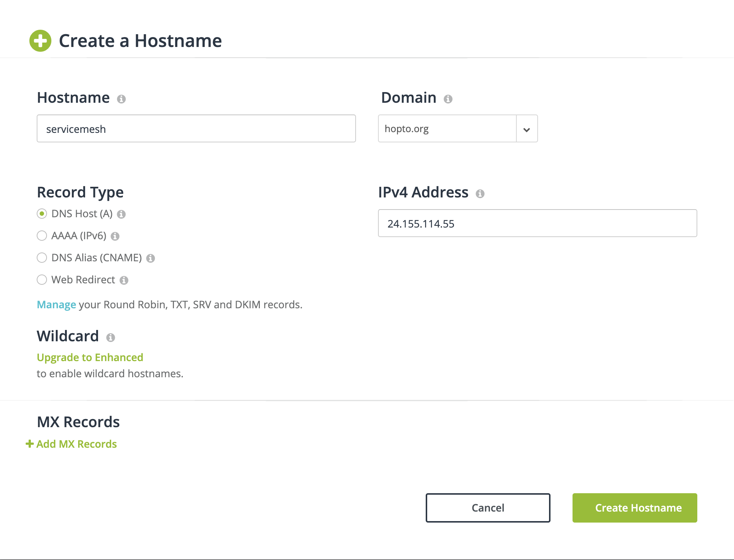Screen dimensions: 734x560
Task: Click info icon beside DNS Alias (CNAME)
Action: [150, 258]
